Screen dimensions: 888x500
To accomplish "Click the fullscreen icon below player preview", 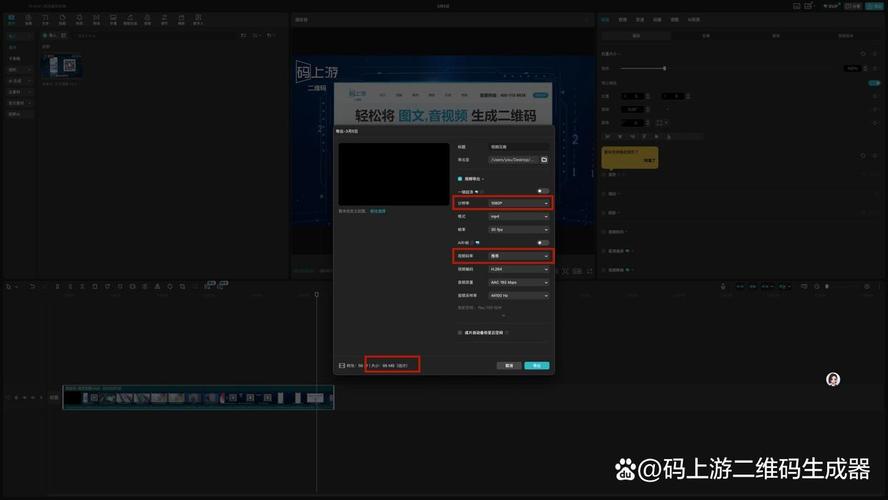I will pos(590,271).
